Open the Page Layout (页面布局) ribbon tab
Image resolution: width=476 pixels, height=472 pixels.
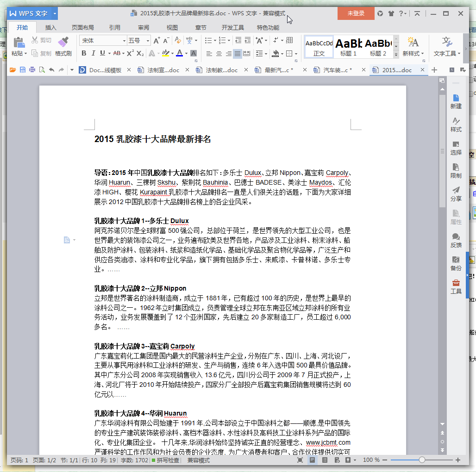[x=82, y=28]
